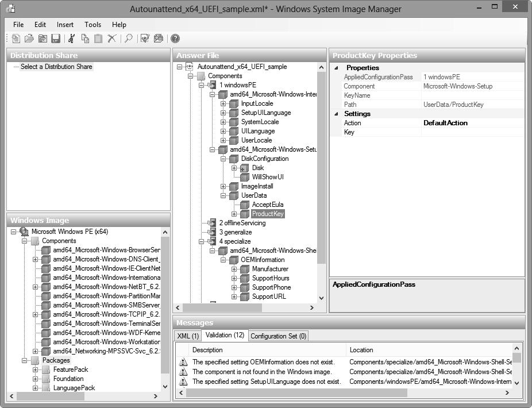
Task: Select the SetupUILanguage node
Action: (266, 113)
